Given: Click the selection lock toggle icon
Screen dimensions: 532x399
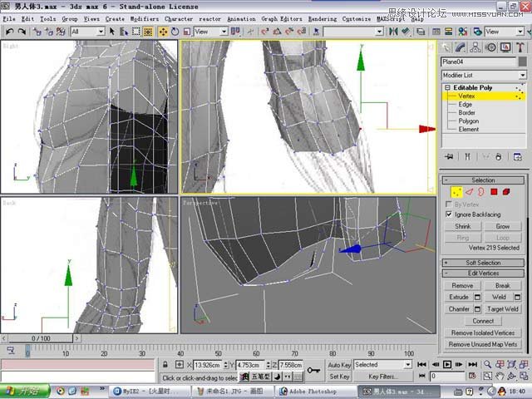Looking at the screenshot, I should (166, 365).
